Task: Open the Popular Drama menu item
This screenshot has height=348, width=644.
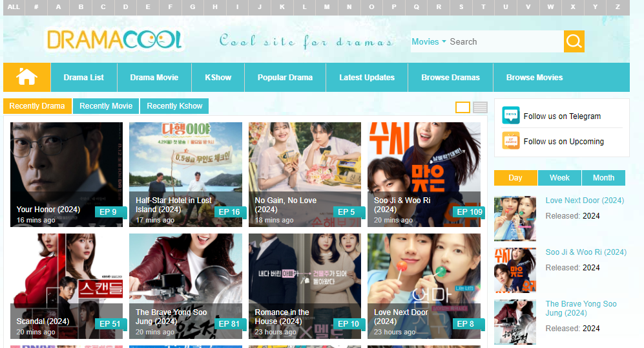Action: coord(285,78)
